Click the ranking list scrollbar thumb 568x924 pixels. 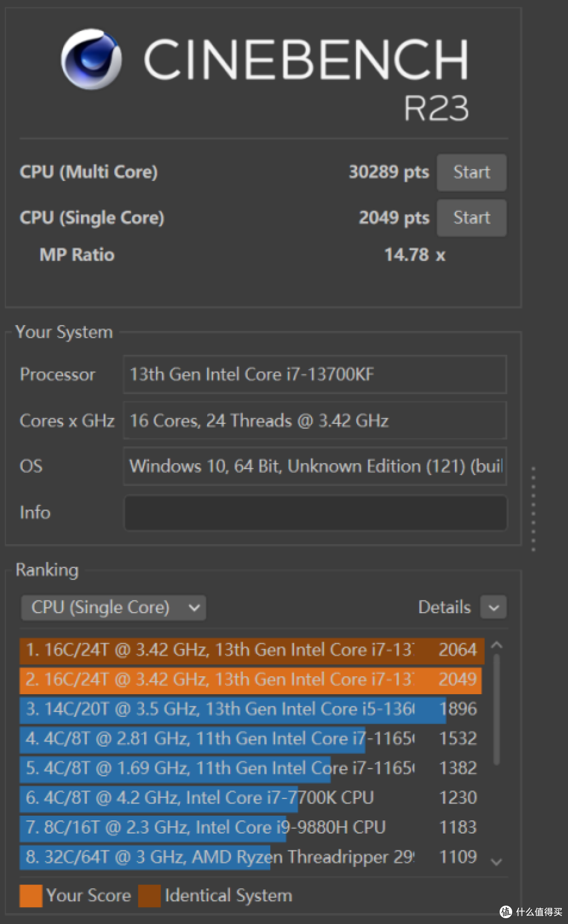point(496,707)
